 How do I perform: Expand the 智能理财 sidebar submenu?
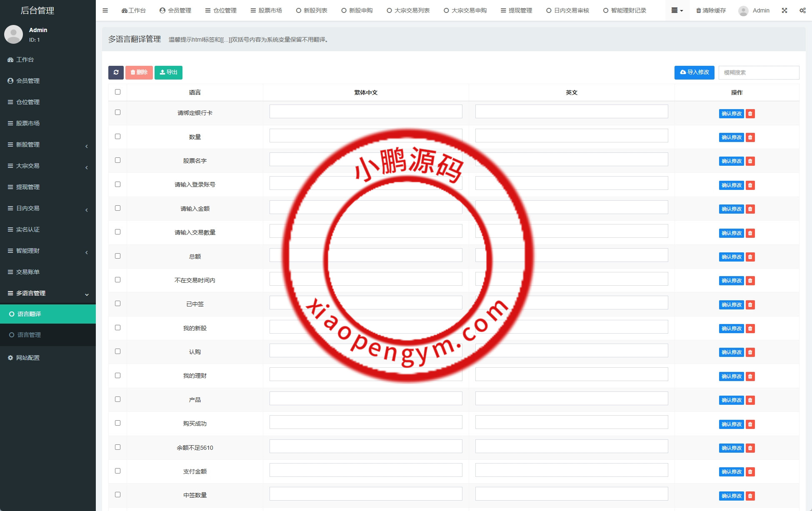pos(48,251)
